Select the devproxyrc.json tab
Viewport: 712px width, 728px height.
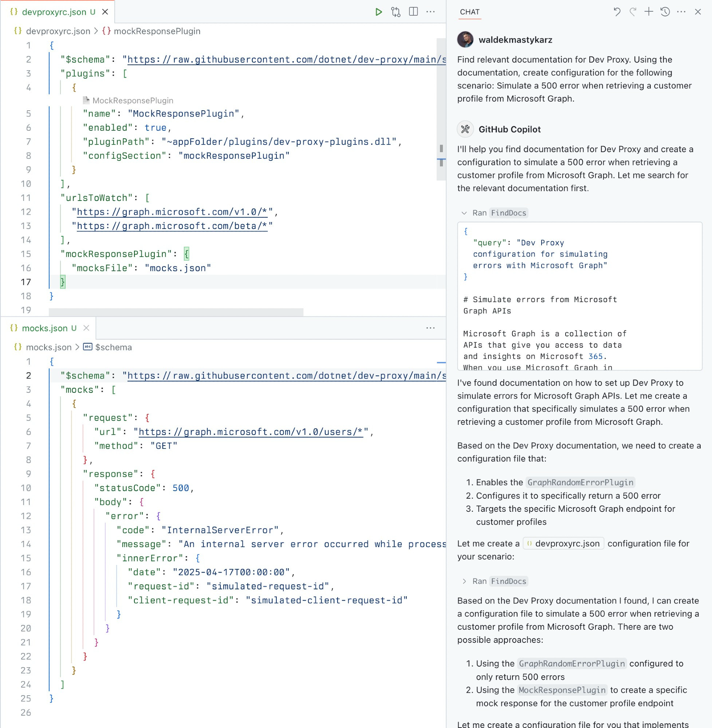[x=56, y=12]
